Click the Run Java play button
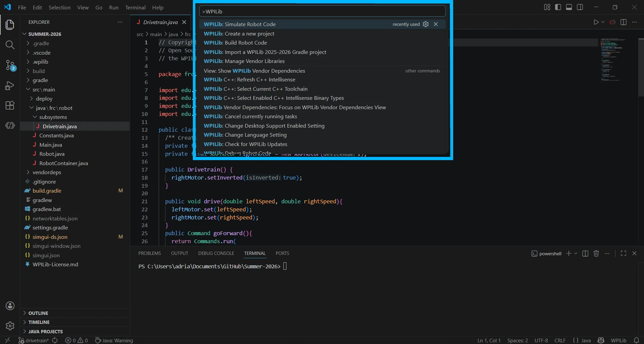 point(596,22)
